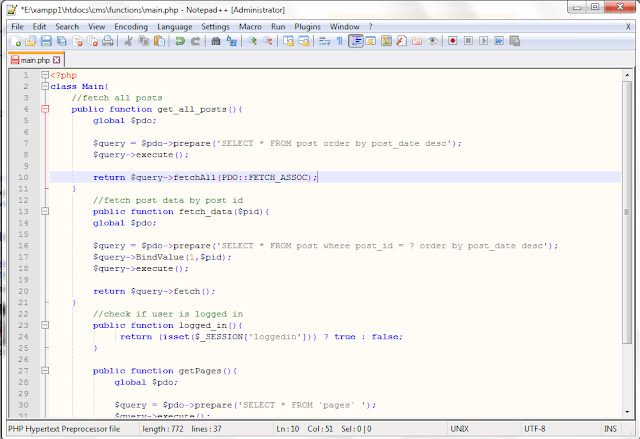Open the ? help menu
Viewport: 640px width, 439px height.
coord(371,27)
